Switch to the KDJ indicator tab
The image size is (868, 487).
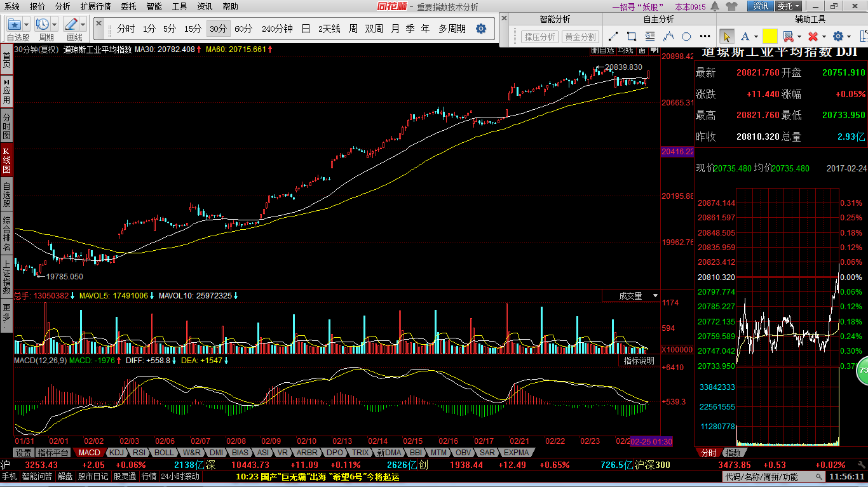click(116, 453)
